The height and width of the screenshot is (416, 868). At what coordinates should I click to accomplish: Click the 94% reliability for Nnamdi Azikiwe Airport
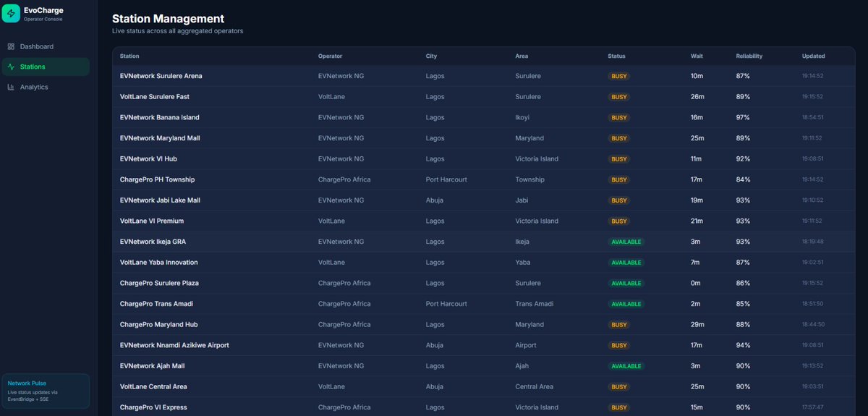click(743, 345)
